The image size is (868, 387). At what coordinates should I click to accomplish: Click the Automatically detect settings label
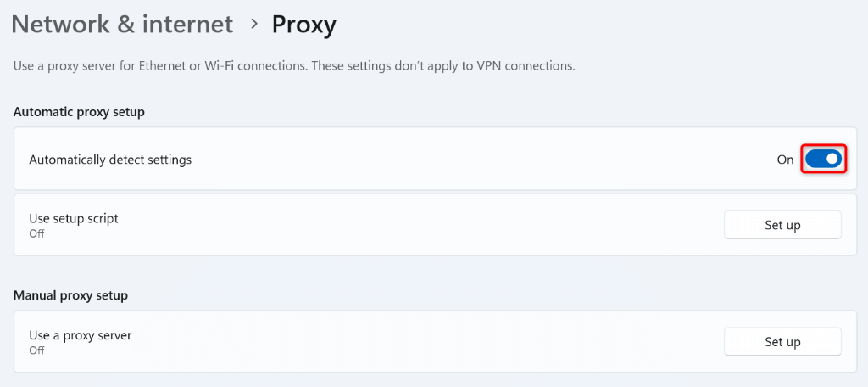110,160
